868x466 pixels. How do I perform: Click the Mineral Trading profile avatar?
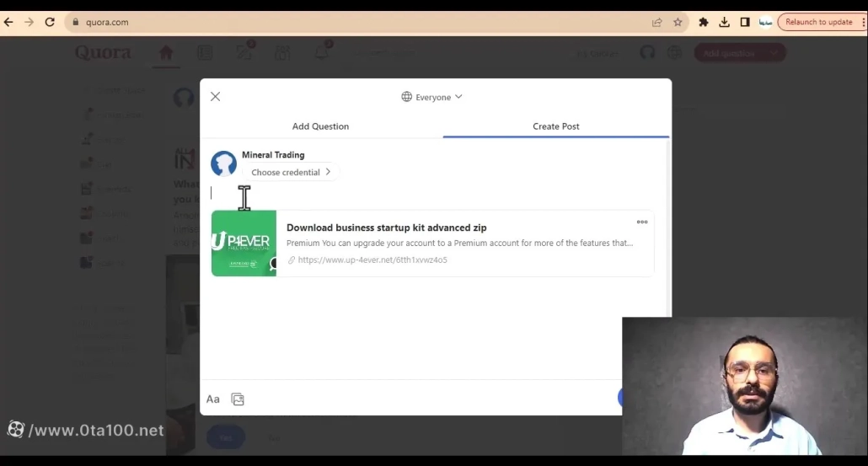223,163
